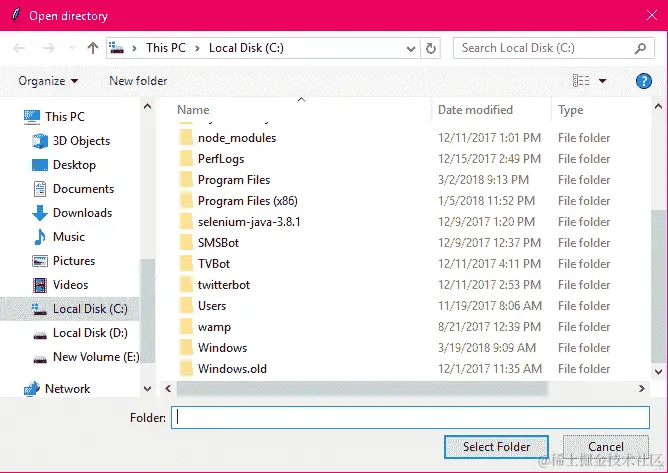Click the date 8/21/2017 12:39 PM

[488, 327]
